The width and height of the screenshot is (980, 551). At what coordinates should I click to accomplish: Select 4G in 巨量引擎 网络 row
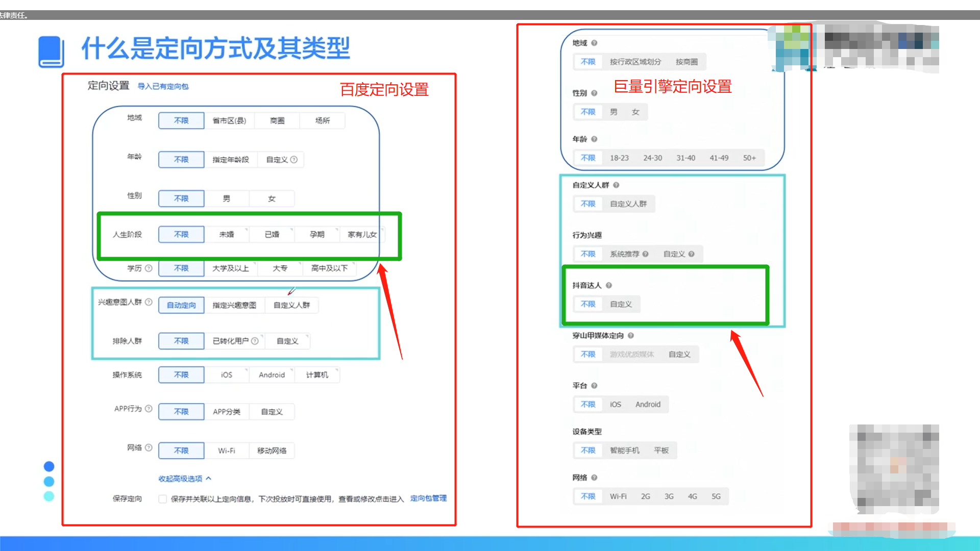coord(693,496)
